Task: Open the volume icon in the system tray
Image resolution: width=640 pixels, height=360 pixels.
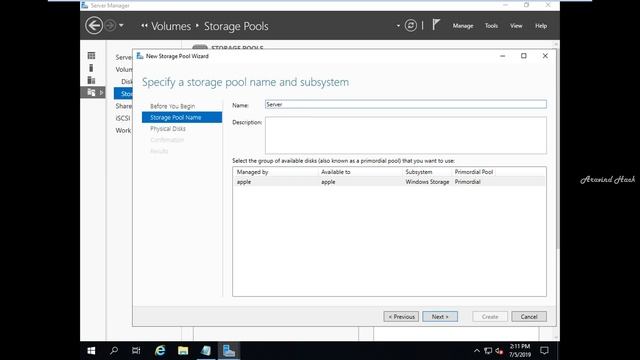Action: 499,351
